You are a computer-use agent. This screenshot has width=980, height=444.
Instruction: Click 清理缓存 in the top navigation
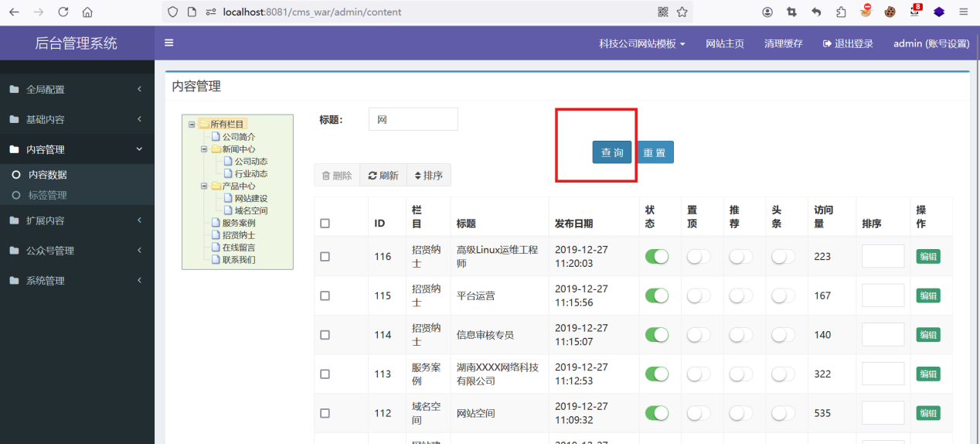click(784, 43)
